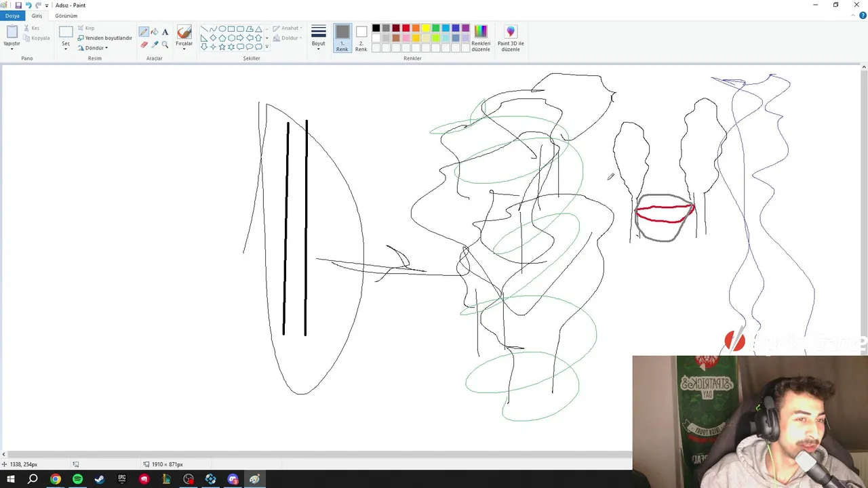
Task: Select the right arrow shape
Action: 240,38
